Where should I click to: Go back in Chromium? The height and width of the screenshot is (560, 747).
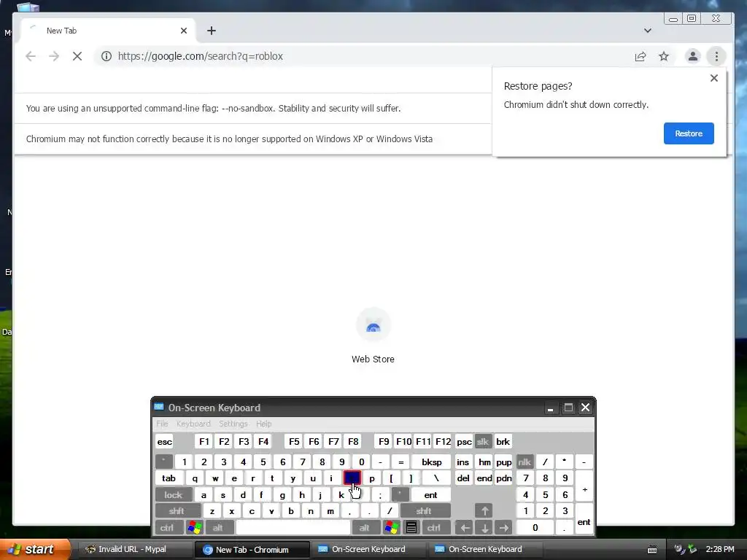click(x=31, y=56)
